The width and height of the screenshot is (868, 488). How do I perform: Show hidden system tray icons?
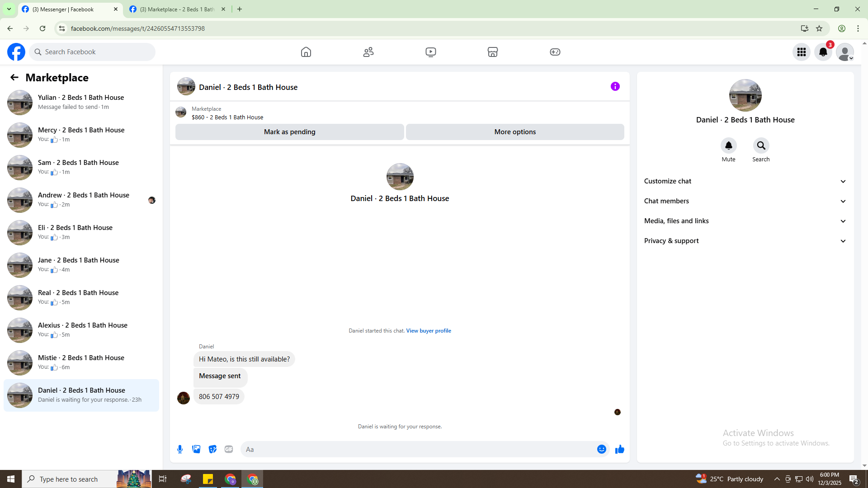click(777, 479)
